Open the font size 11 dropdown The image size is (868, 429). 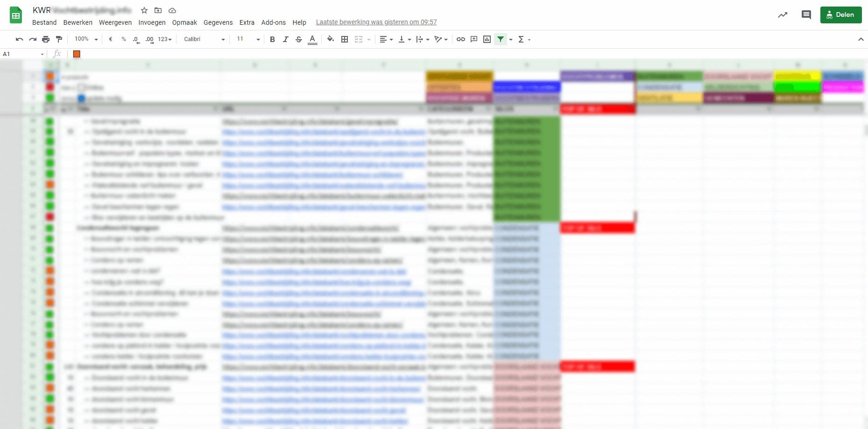click(x=248, y=39)
